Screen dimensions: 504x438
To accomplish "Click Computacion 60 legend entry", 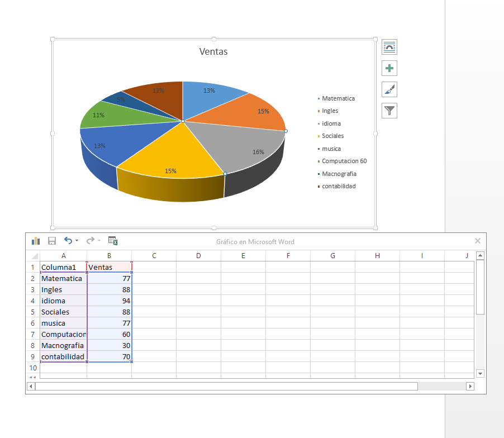I will pos(343,161).
